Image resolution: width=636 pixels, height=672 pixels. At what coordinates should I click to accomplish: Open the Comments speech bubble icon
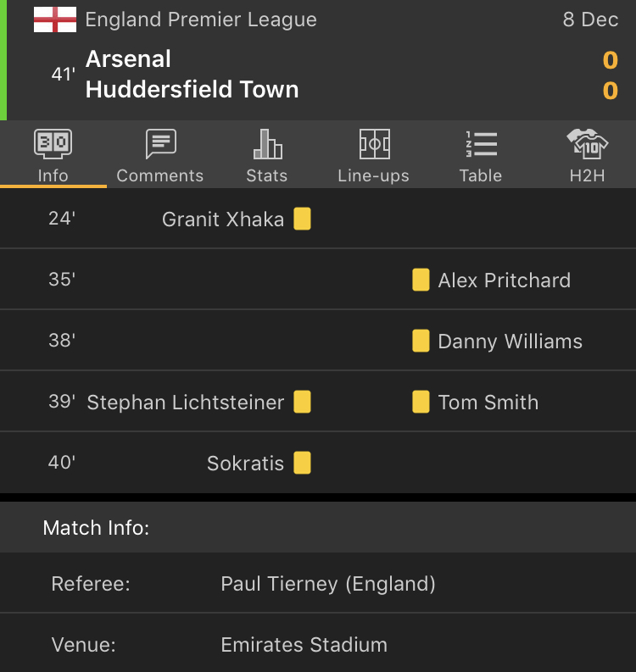coord(160,144)
